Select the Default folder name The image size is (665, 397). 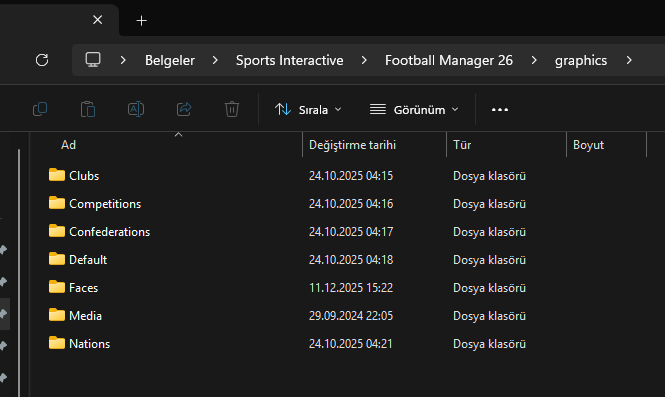pos(88,260)
